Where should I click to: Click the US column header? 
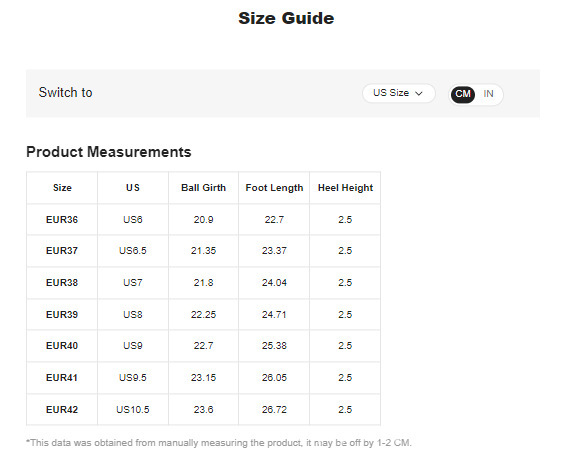[x=133, y=188]
